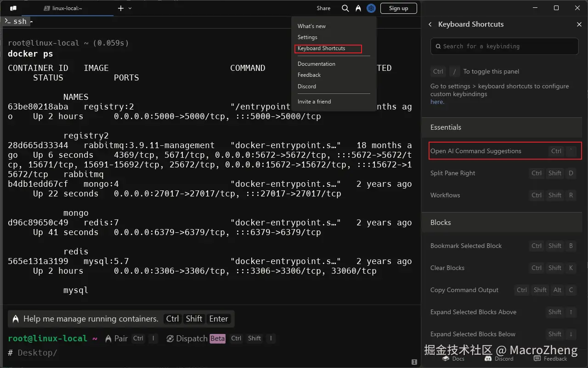Click the docker ps command text

click(30, 54)
